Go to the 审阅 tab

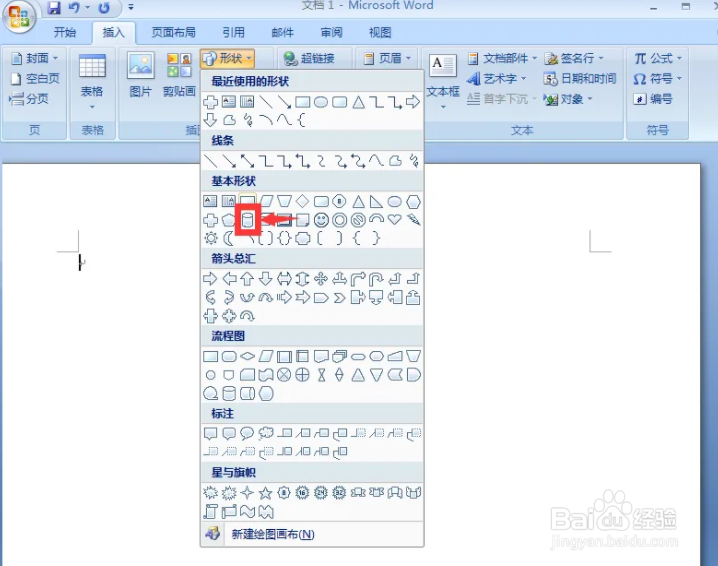(331, 33)
